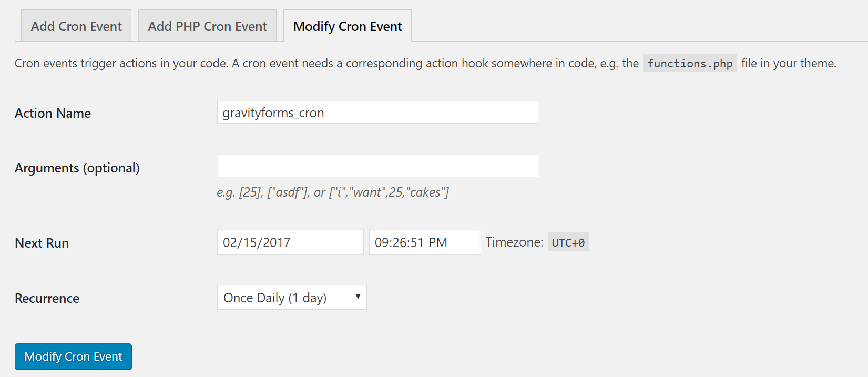Click the Action Name input field
Screen dimensions: 868x377
coord(378,112)
